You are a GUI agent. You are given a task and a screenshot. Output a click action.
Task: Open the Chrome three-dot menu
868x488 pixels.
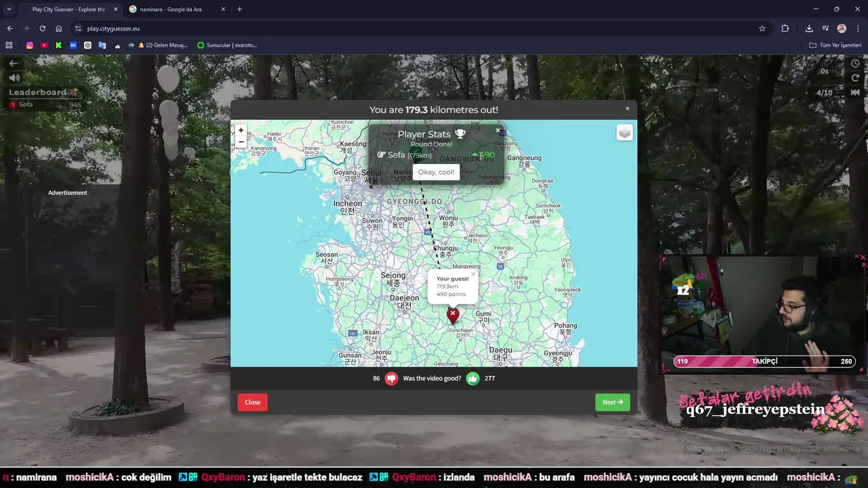pos(859,28)
